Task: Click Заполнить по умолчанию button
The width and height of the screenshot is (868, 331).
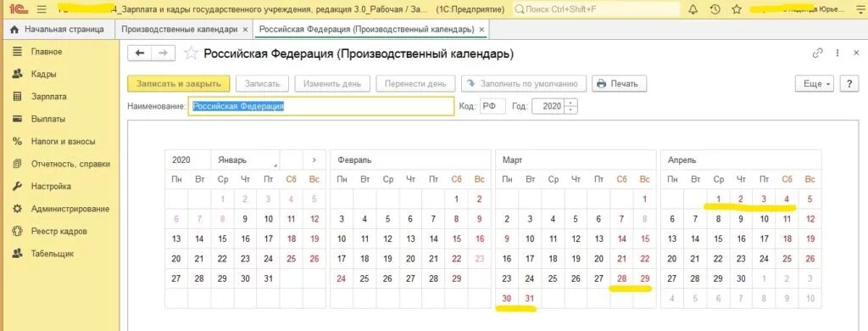Action: pos(524,84)
